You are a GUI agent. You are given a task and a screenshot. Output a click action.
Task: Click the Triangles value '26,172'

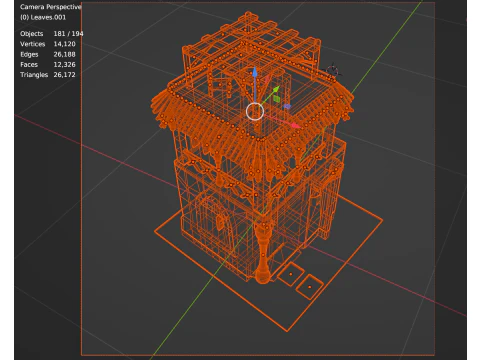click(x=64, y=75)
